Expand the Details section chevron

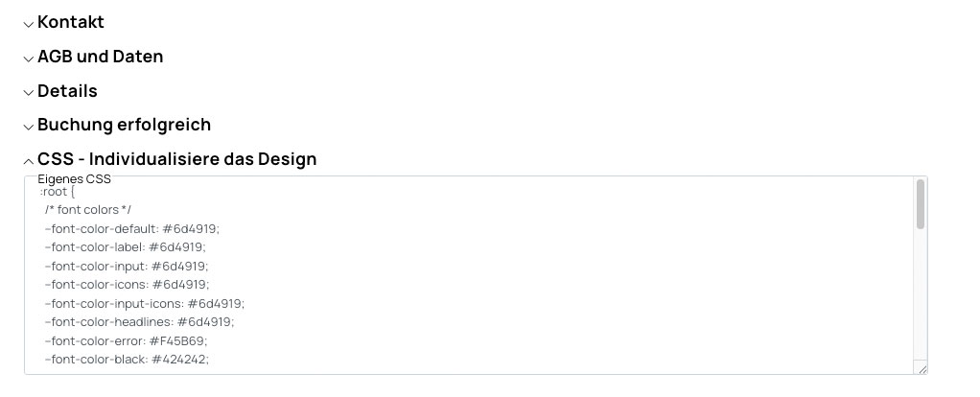28,93
